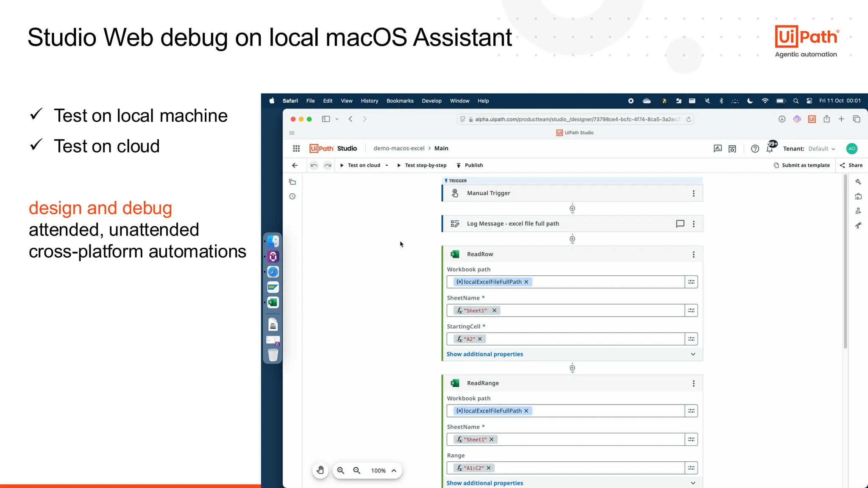Zoom out on the canvas
The image size is (868, 488).
(x=357, y=470)
